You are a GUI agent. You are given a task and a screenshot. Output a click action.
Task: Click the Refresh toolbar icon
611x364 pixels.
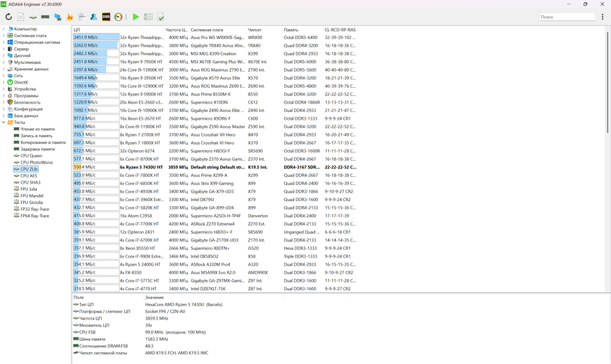(8, 17)
